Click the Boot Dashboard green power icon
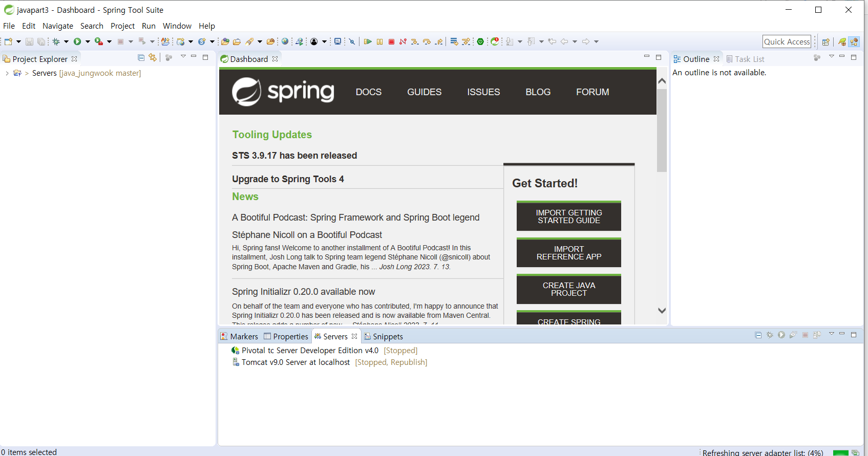Image resolution: width=868 pixels, height=456 pixels. (x=480, y=41)
